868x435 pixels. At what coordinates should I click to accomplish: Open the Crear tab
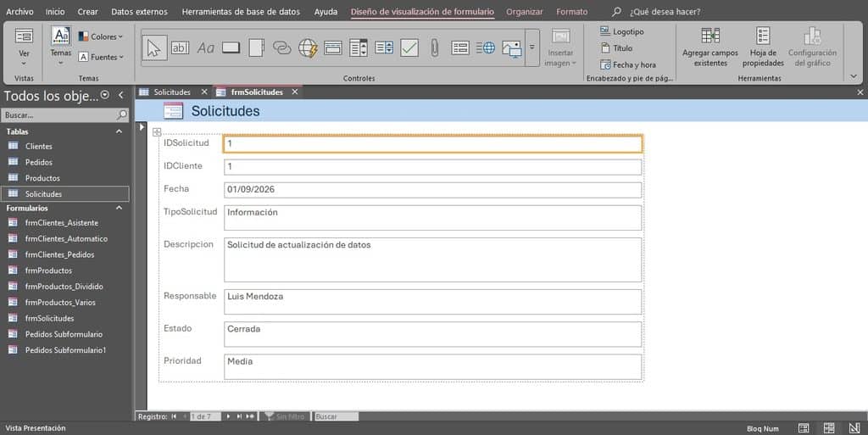click(x=87, y=12)
